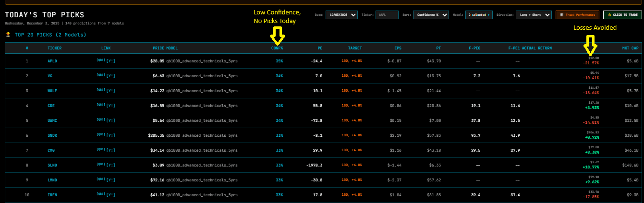This screenshot has width=644, height=203.
Task: Open the Y! link for CMG
Action: point(110,150)
